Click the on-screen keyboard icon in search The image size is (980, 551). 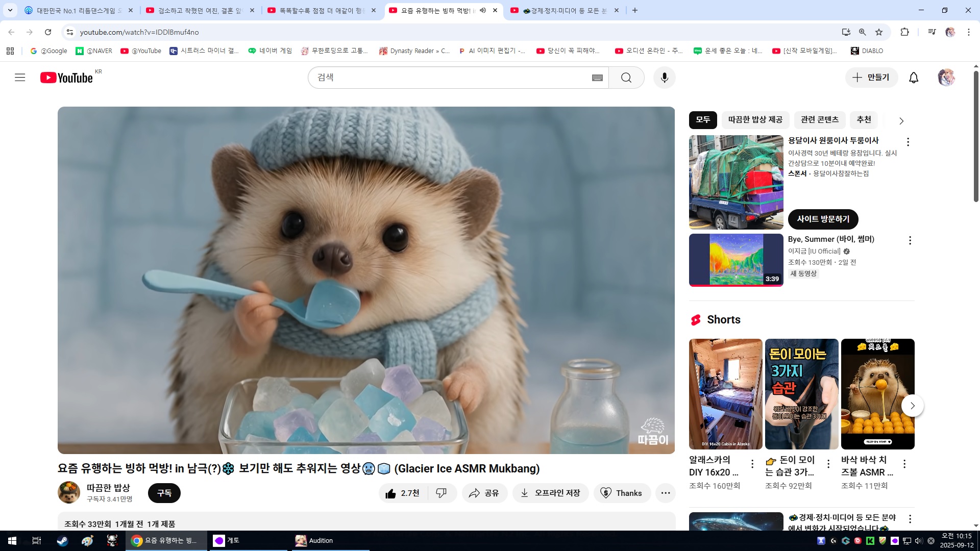(x=597, y=78)
